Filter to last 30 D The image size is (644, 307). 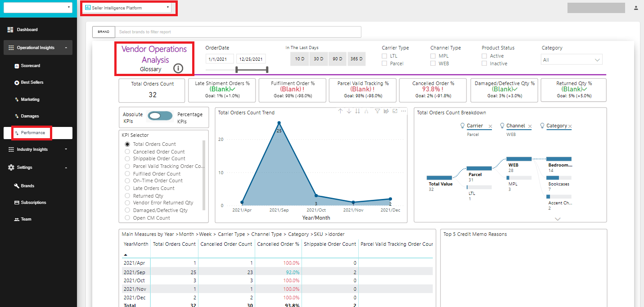pyautogui.click(x=318, y=59)
